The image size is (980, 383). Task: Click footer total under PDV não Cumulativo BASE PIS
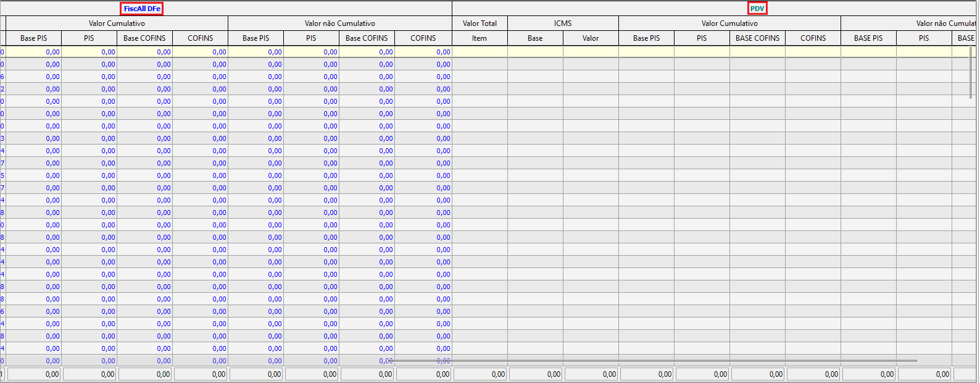pyautogui.click(x=869, y=374)
